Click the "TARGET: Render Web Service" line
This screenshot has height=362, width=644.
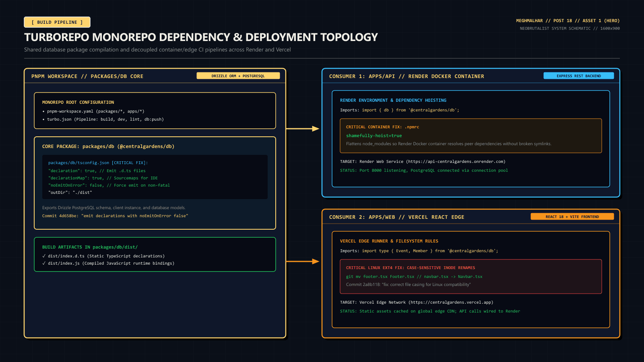pyautogui.click(x=423, y=162)
